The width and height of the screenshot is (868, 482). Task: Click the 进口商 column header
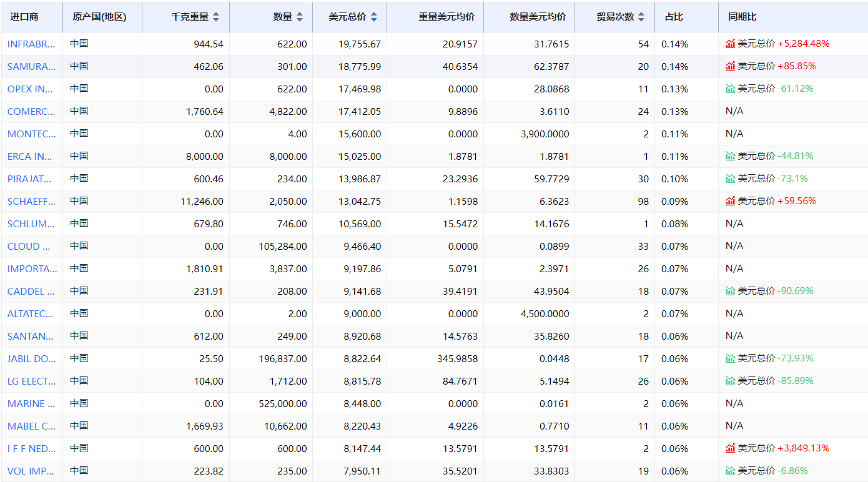[x=24, y=17]
